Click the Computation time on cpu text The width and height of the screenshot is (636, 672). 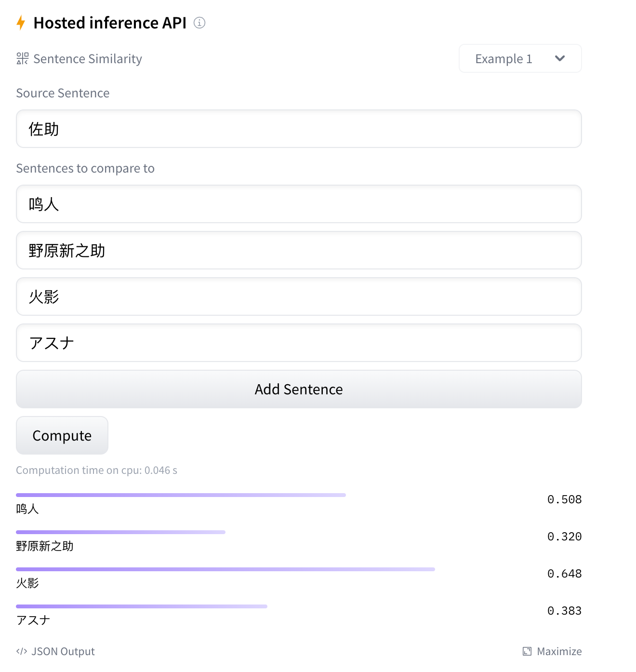96,470
